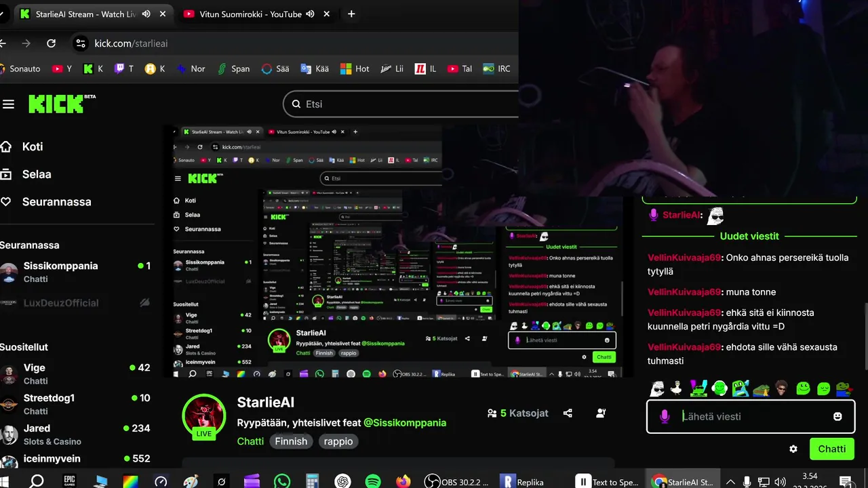Insert the Pepe with rose emote
The image size is (868, 488).
(843, 388)
